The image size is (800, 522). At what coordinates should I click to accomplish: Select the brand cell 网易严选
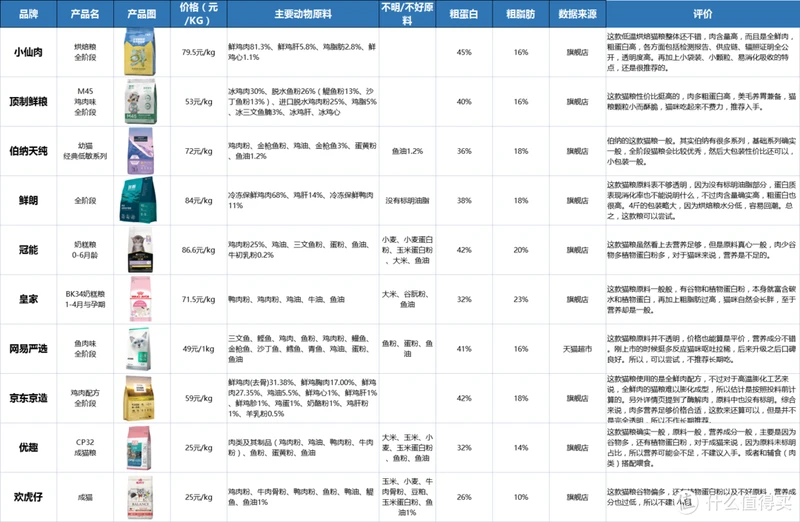pyautogui.click(x=29, y=349)
